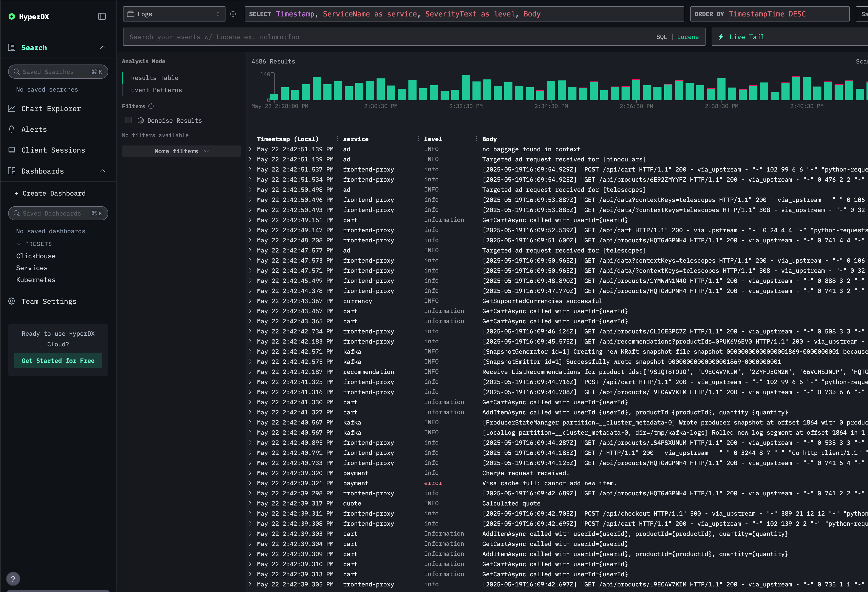The width and height of the screenshot is (868, 592).
Task: Collapse the Dashboards section
Action: point(103,171)
